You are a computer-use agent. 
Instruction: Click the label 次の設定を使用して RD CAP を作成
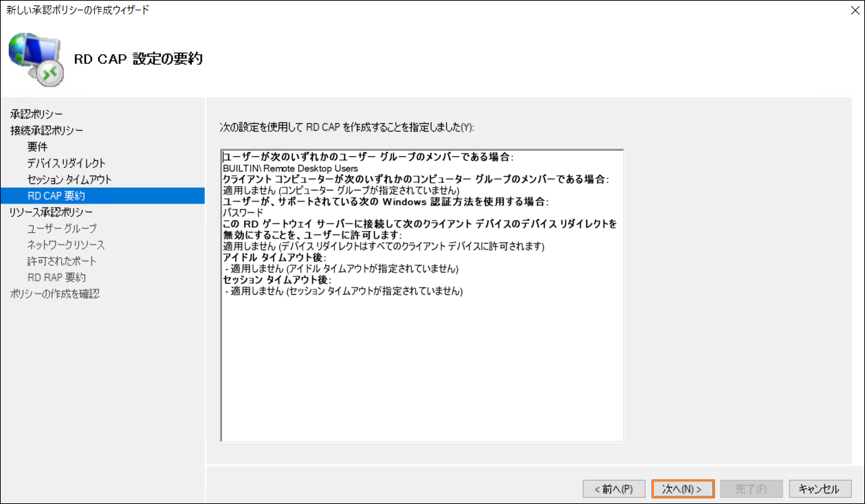click(347, 128)
